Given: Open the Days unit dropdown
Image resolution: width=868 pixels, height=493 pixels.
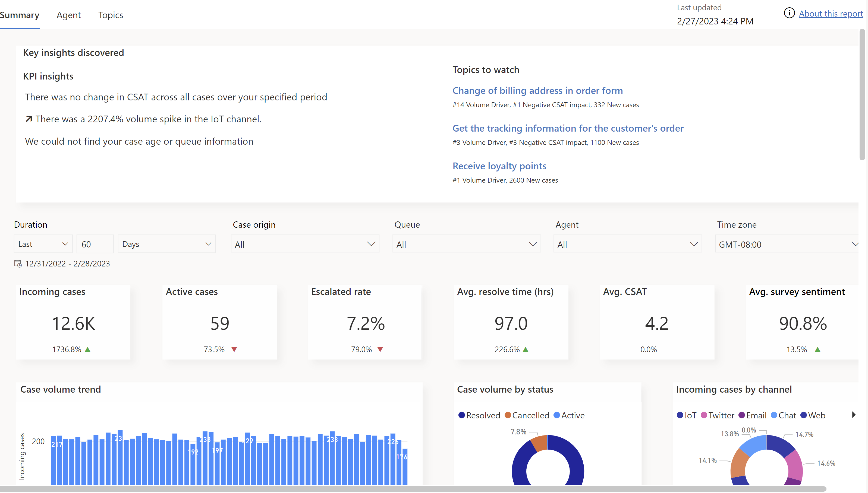Looking at the screenshot, I should (166, 244).
